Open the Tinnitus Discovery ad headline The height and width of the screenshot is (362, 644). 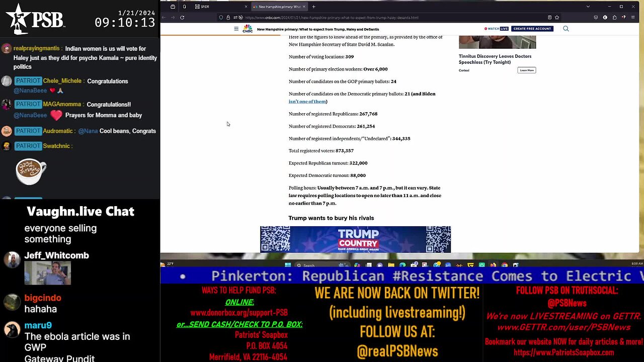coord(495,59)
